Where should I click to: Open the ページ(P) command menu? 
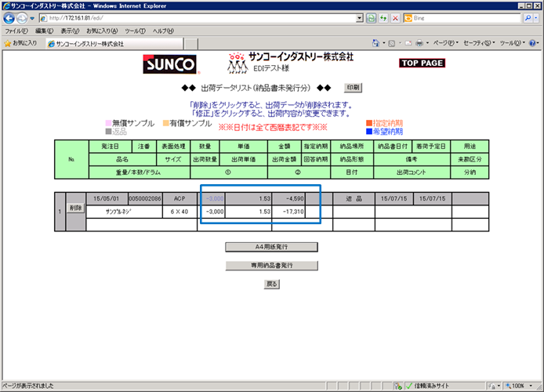[446, 43]
